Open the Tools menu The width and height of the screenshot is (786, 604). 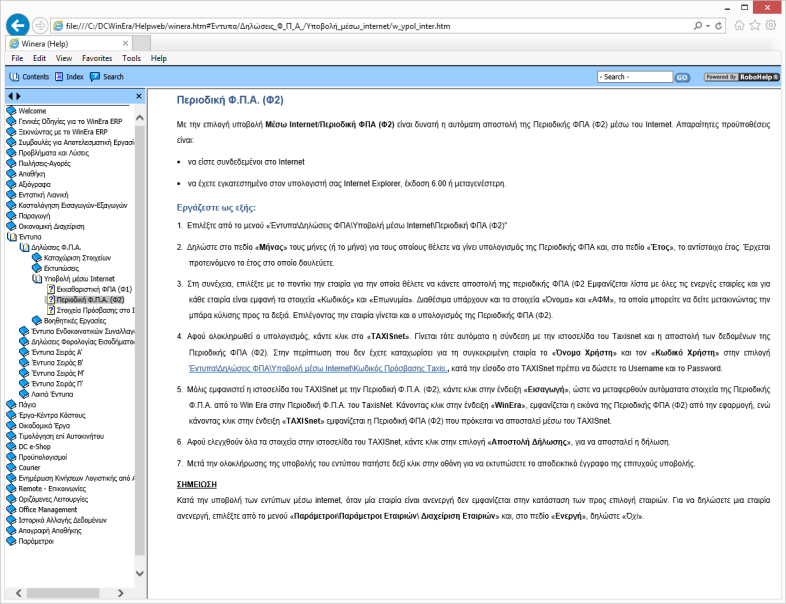(131, 58)
